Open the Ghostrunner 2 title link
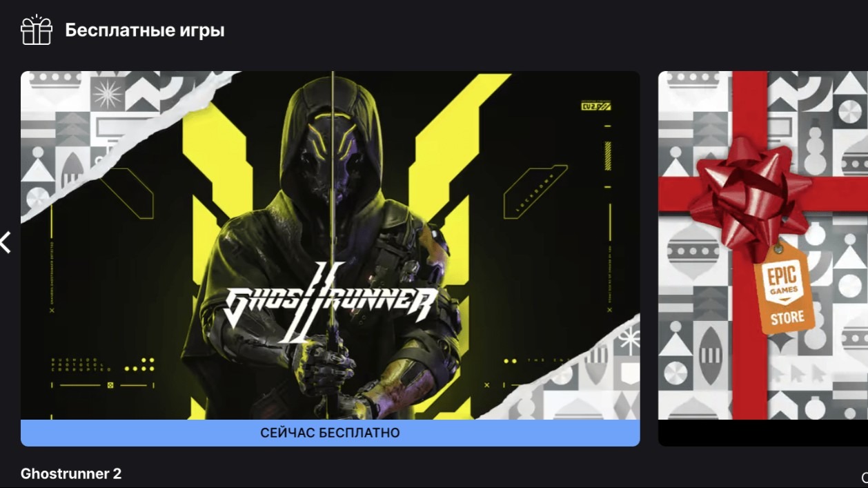This screenshot has width=868, height=488. tap(71, 474)
